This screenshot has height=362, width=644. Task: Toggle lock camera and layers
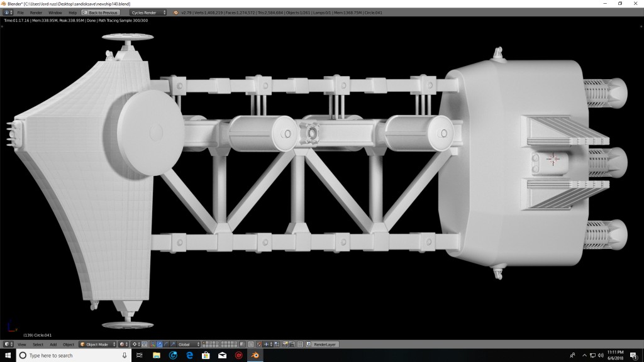[x=251, y=344]
